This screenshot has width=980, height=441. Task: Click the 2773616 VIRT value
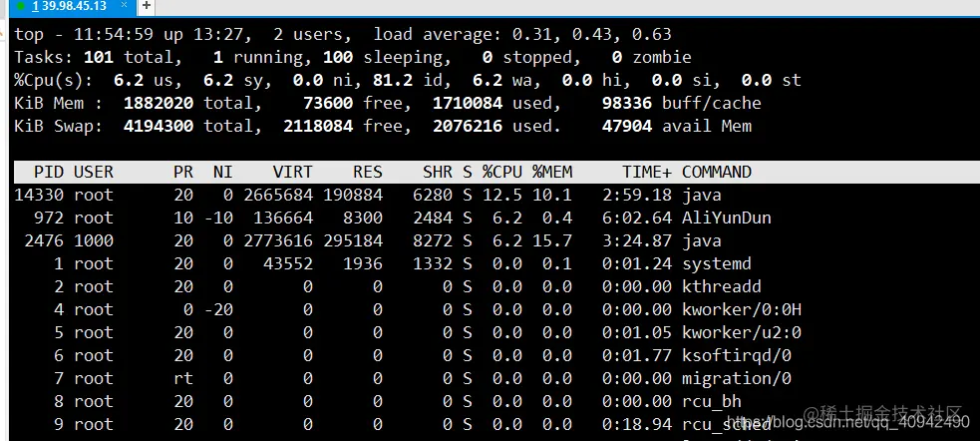click(x=278, y=240)
